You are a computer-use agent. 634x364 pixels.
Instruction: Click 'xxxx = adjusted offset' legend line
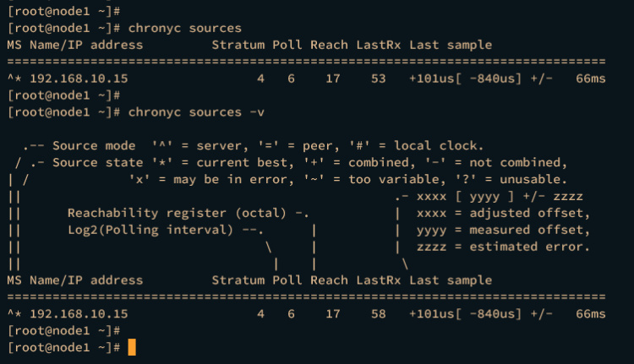[x=502, y=213]
